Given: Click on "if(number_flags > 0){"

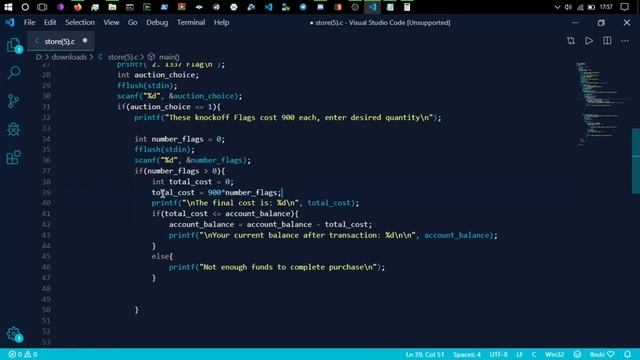Looking at the screenshot, I should pyautogui.click(x=180, y=171).
